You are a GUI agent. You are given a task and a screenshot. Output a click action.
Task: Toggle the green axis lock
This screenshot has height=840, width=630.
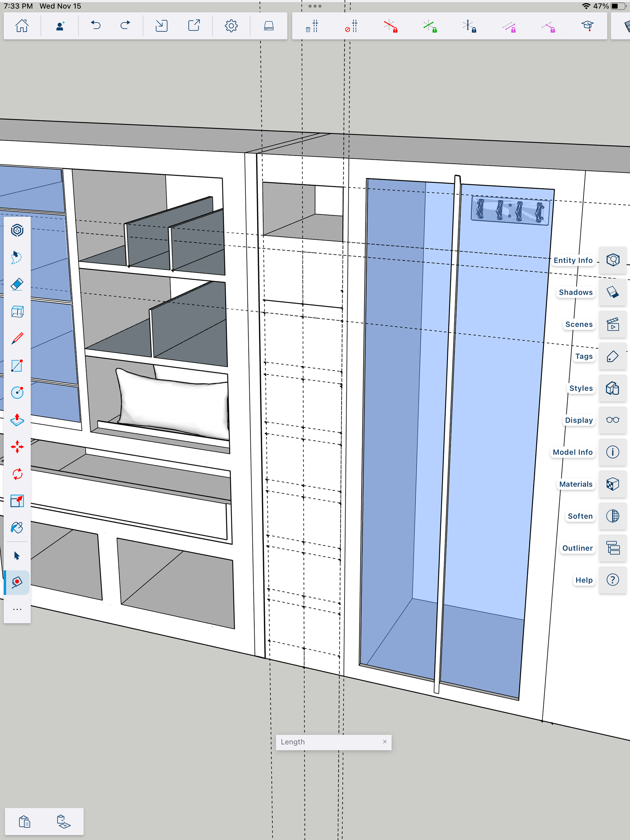(430, 26)
